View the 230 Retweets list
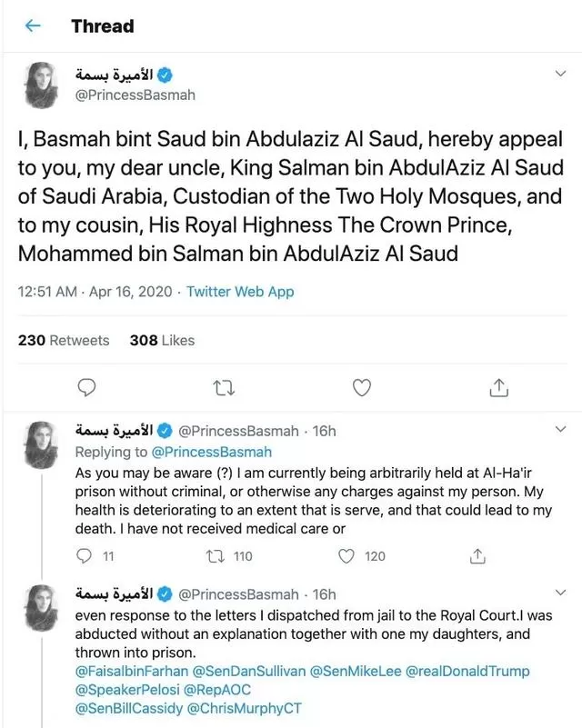This screenshot has height=728, width=582. (64, 340)
